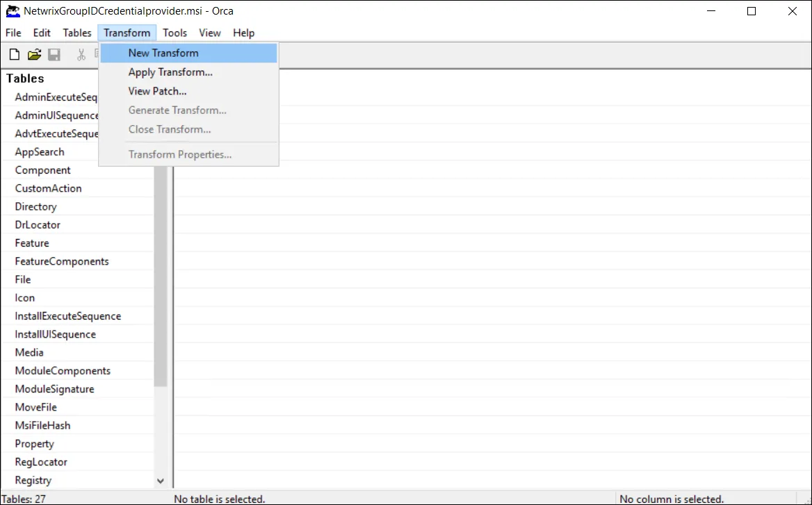
Task: Click the Open folder toolbar icon
Action: click(34, 54)
